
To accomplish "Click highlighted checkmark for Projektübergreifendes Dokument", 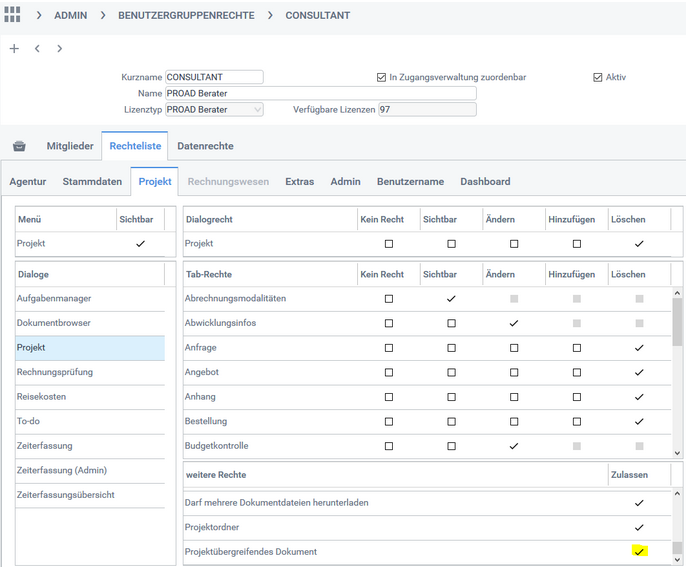I will point(639,551).
